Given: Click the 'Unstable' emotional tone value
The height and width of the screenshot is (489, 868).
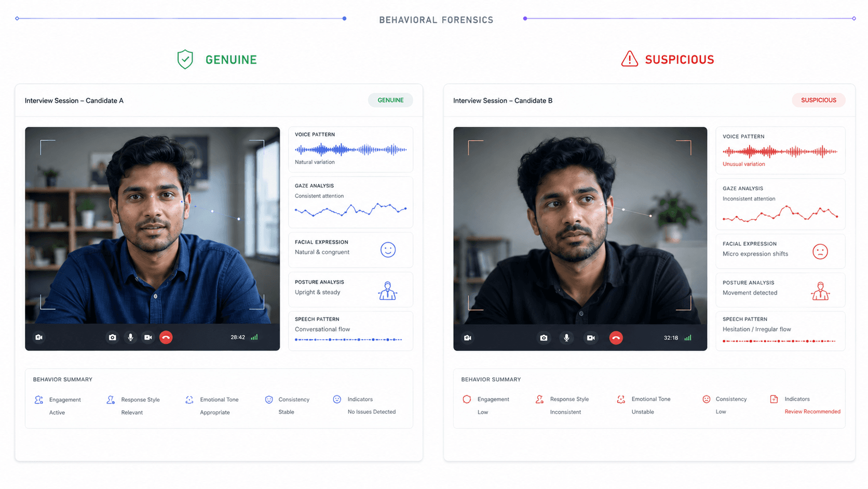Looking at the screenshot, I should (643, 412).
